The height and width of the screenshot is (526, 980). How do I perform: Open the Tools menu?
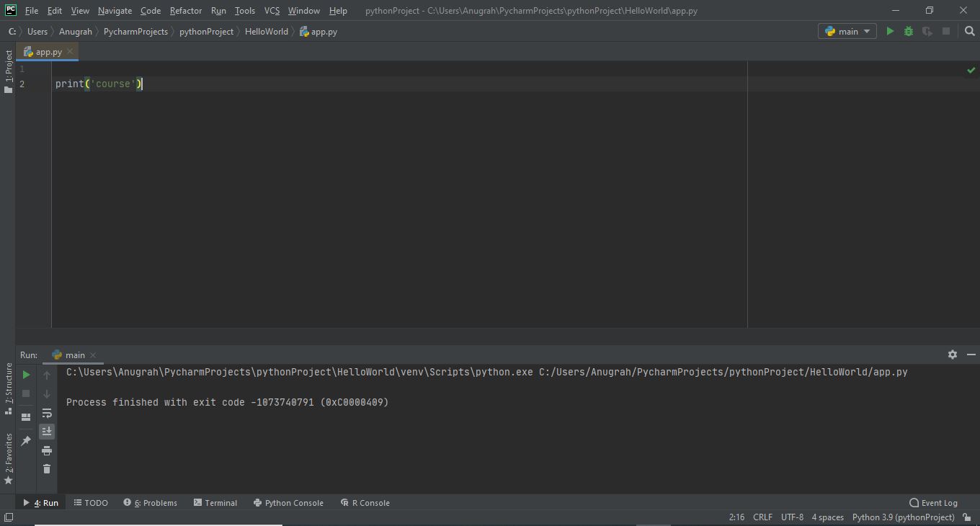tap(245, 11)
